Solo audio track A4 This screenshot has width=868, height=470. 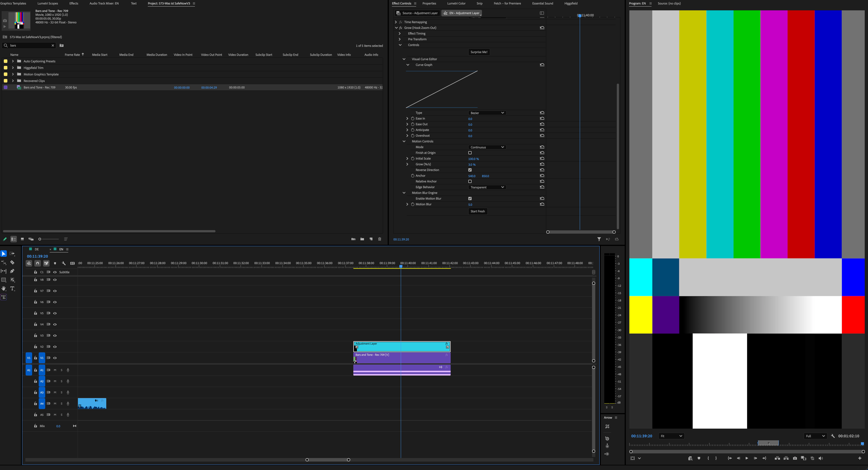61,404
